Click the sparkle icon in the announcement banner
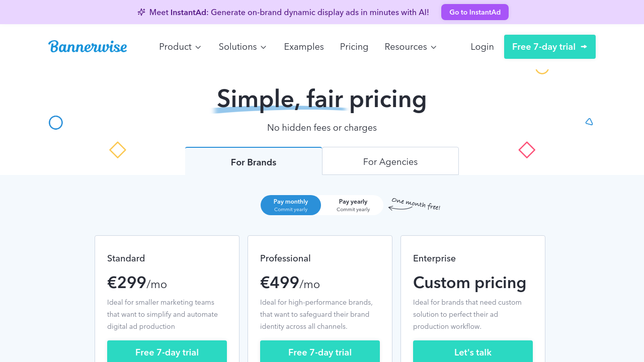 point(141,12)
